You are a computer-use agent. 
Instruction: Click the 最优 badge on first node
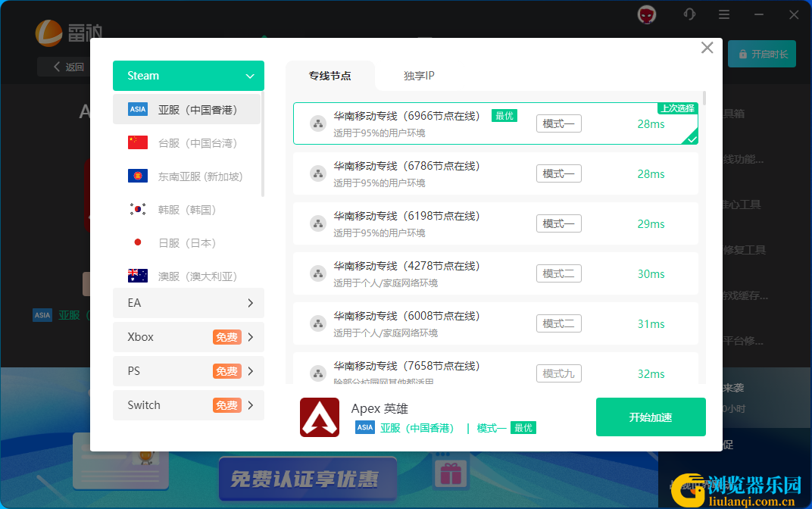tap(504, 115)
